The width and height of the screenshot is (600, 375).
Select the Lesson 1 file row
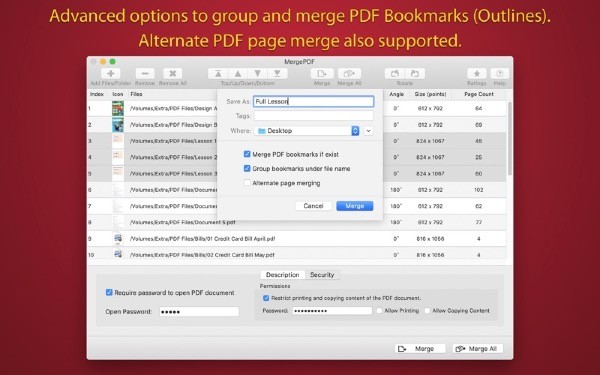[x=297, y=141]
